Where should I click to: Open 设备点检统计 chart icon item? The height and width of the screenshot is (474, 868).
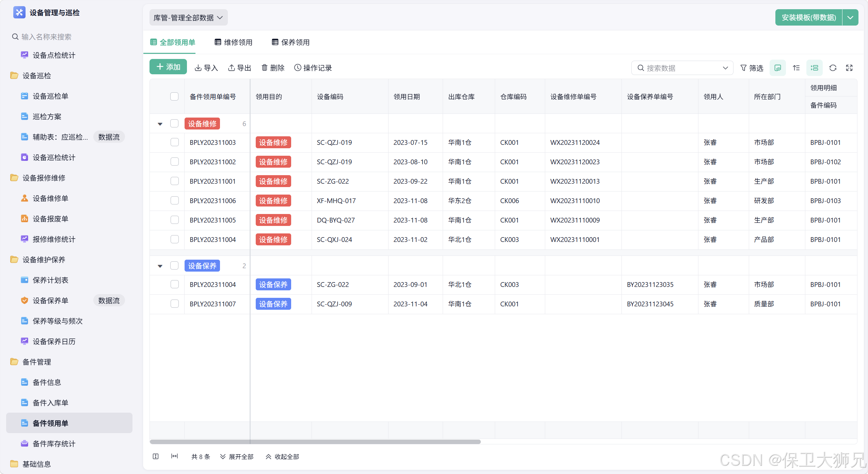click(x=25, y=55)
